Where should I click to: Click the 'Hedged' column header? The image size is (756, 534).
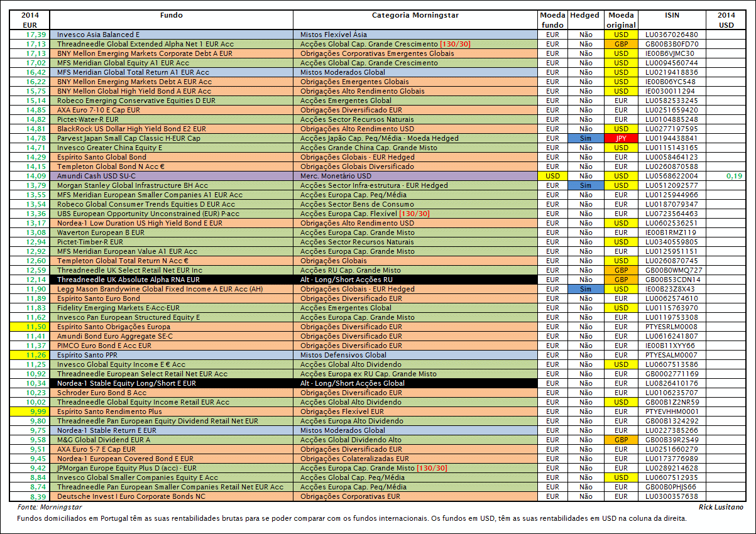point(585,19)
